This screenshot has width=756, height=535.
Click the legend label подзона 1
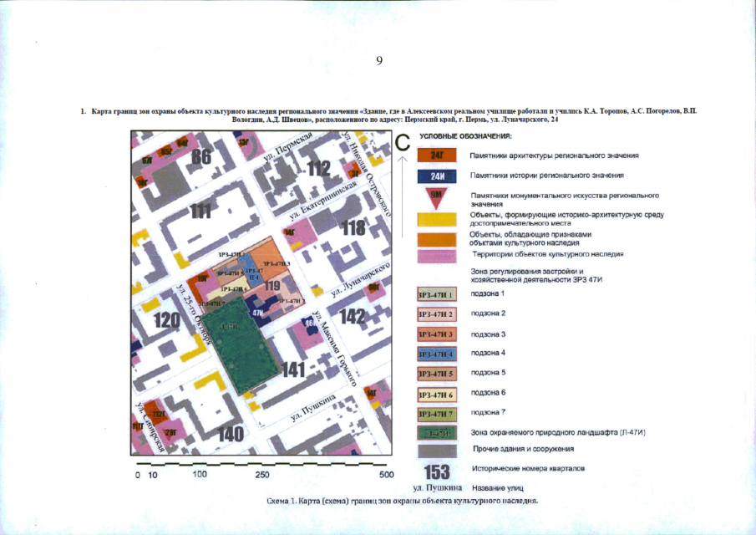tap(488, 293)
